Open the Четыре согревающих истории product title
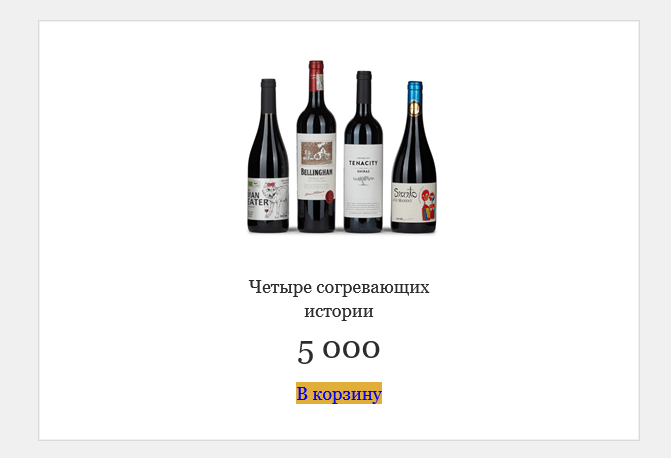Image resolution: width=671 pixels, height=458 pixels. tap(338, 299)
